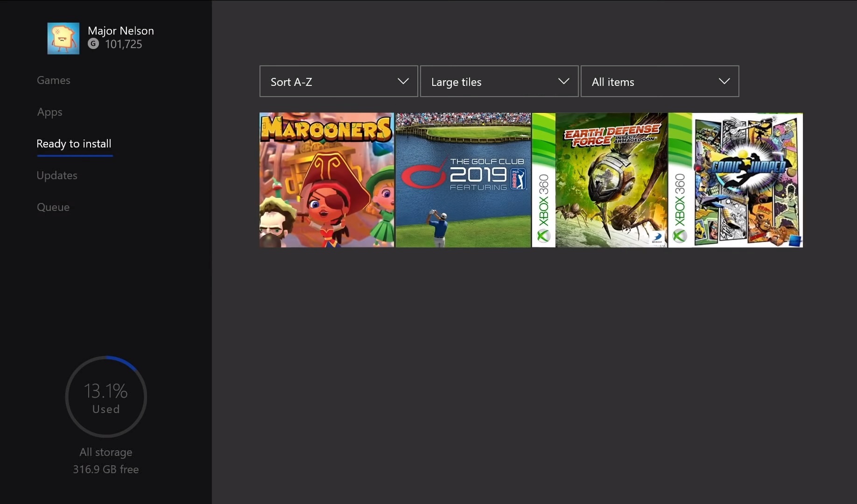
Task: Click the 101,725 Gamerscore value
Action: (x=124, y=44)
